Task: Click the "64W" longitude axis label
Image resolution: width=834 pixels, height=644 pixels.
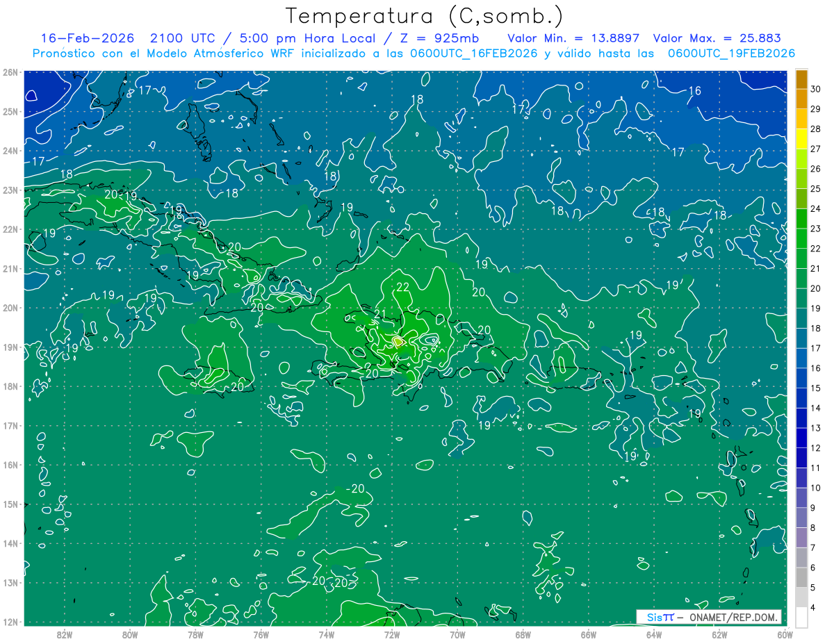Action: coord(653,634)
